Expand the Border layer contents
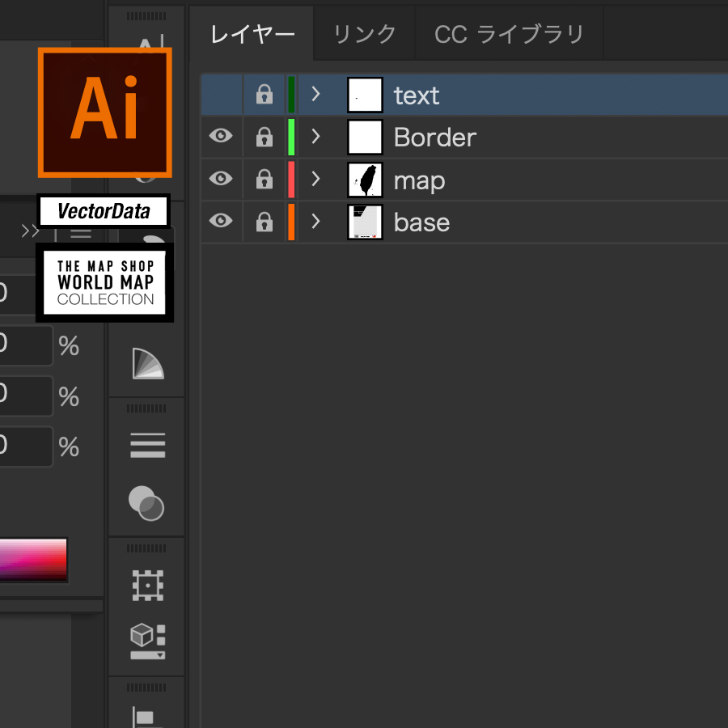 click(315, 137)
